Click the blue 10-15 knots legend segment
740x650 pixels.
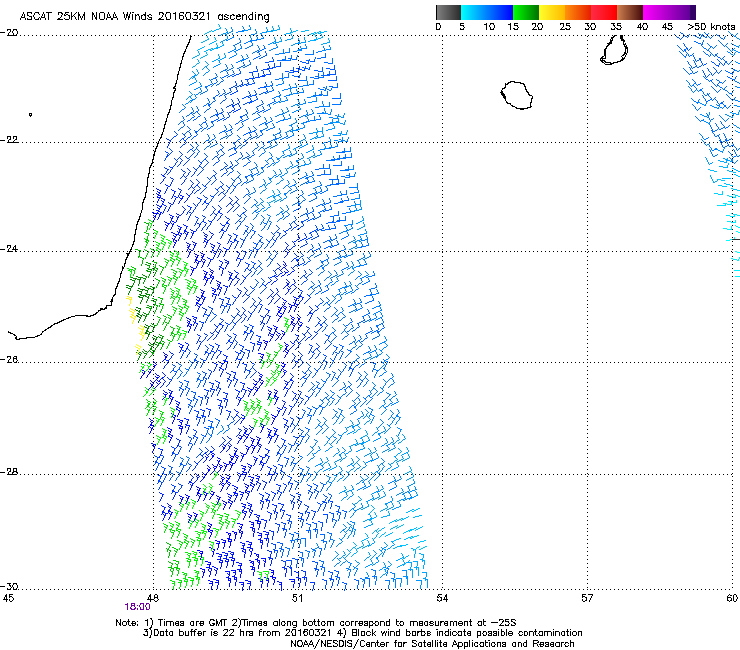pos(500,12)
